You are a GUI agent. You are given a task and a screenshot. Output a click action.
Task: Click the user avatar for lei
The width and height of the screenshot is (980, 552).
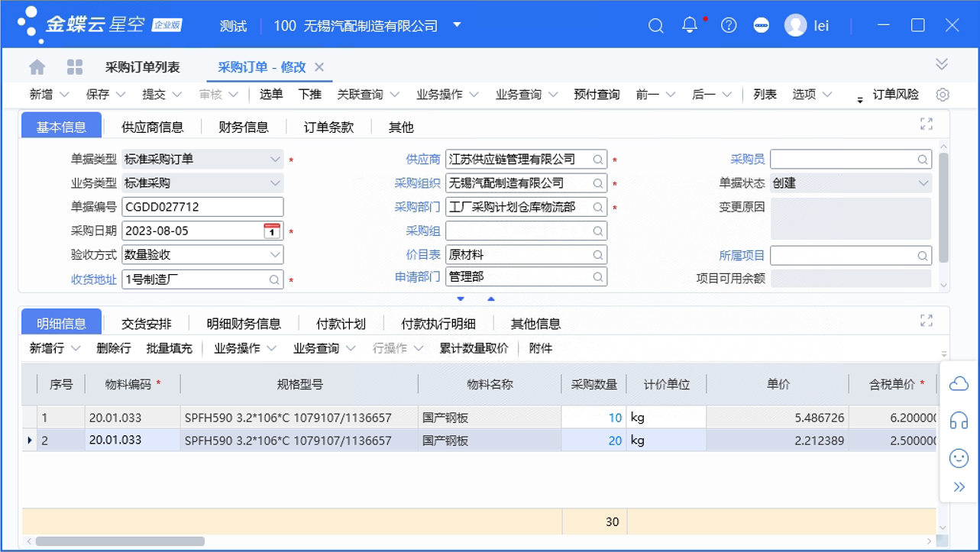(x=796, y=25)
